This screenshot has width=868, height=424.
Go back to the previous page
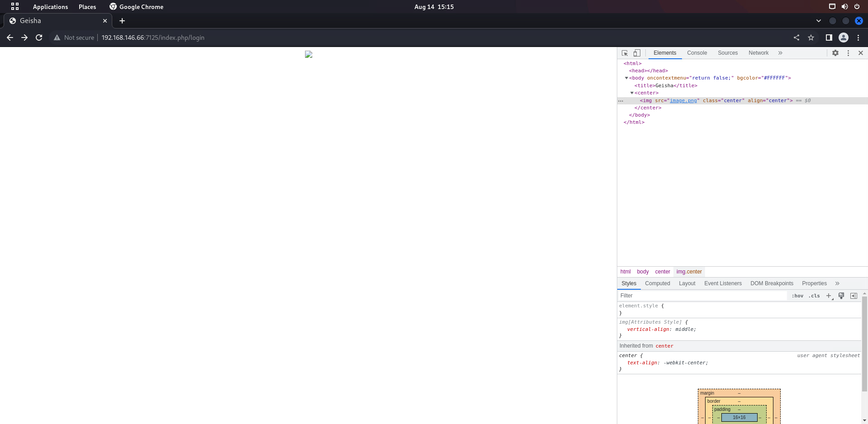[x=10, y=38]
